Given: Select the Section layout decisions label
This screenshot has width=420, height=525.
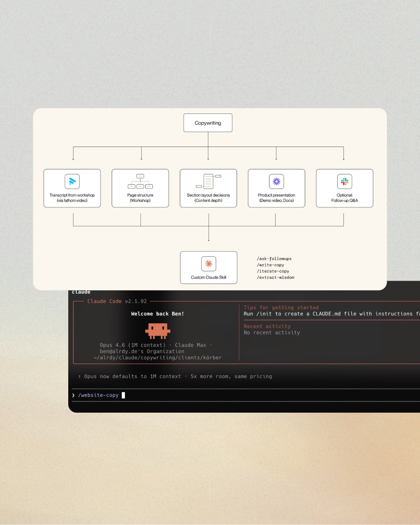Looking at the screenshot, I should point(208,198).
